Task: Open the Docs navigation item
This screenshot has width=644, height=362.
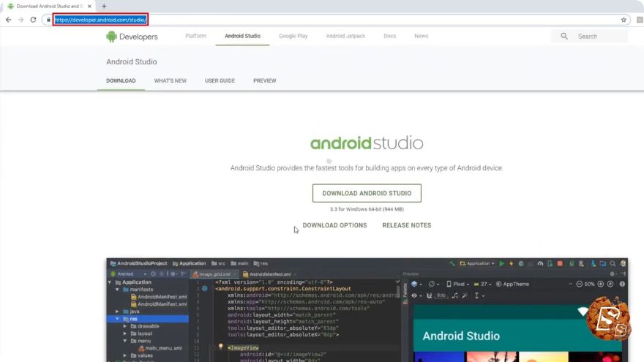Action: click(390, 36)
